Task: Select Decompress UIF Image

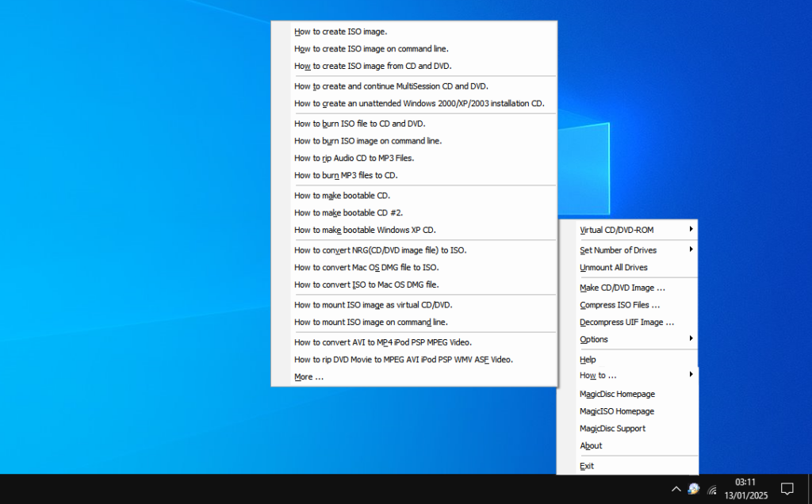Action: (x=626, y=322)
